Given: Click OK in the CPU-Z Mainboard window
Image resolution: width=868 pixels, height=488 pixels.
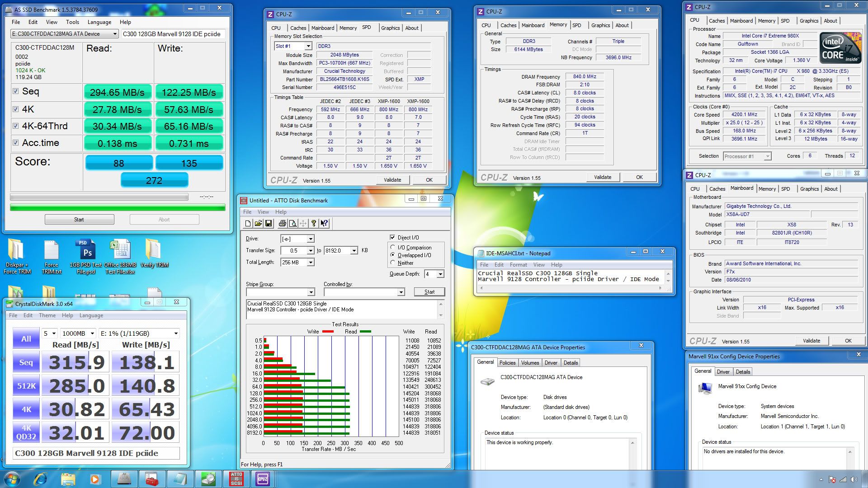Looking at the screenshot, I should [848, 341].
